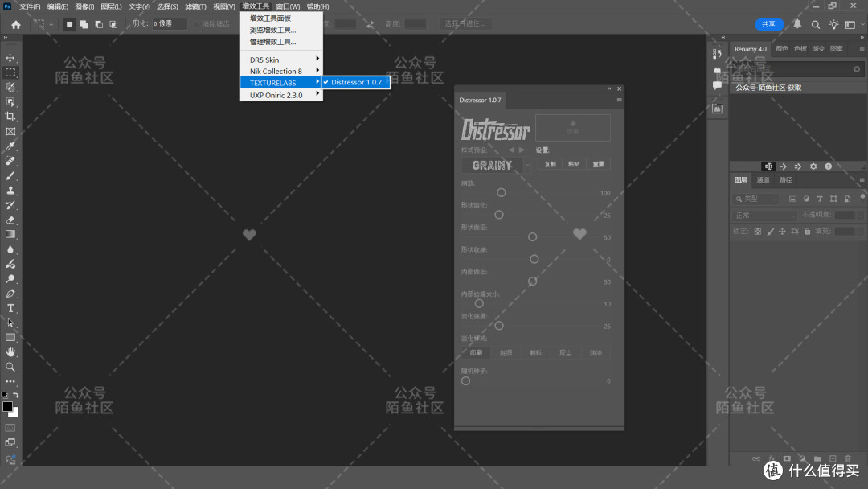Swap foreground and background colors
This screenshot has width=868, height=489.
coord(16,395)
